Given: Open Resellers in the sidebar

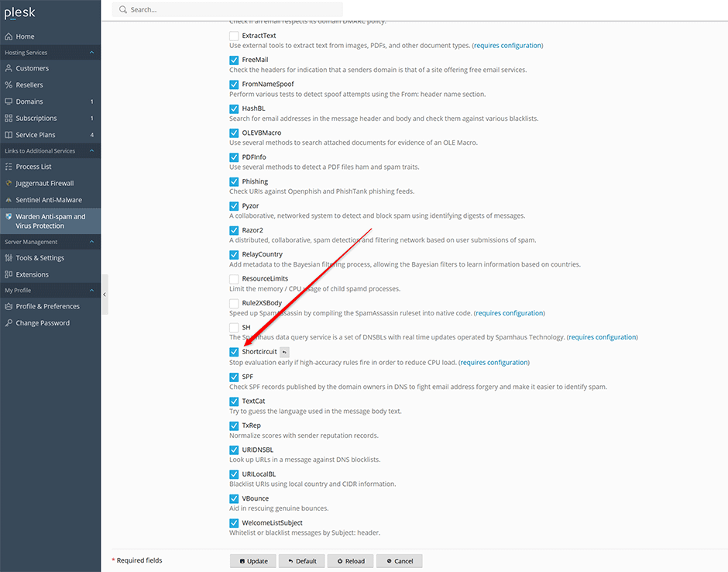Looking at the screenshot, I should pos(50,84).
